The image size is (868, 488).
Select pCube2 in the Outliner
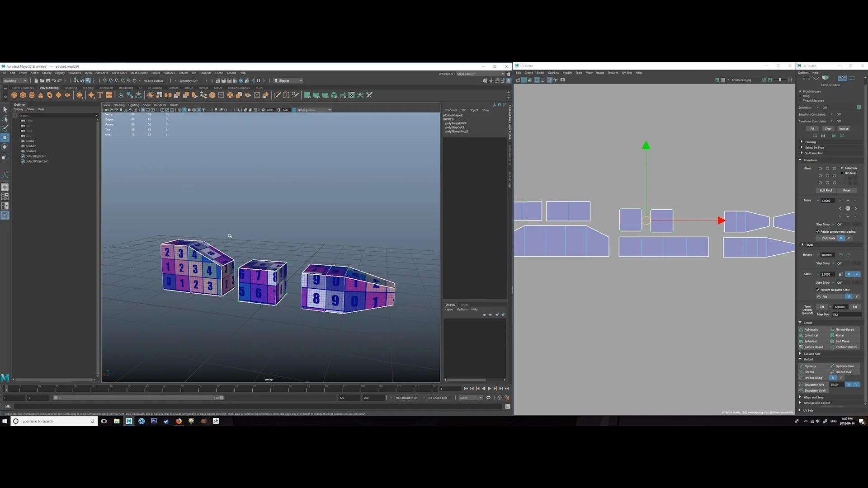(30, 146)
